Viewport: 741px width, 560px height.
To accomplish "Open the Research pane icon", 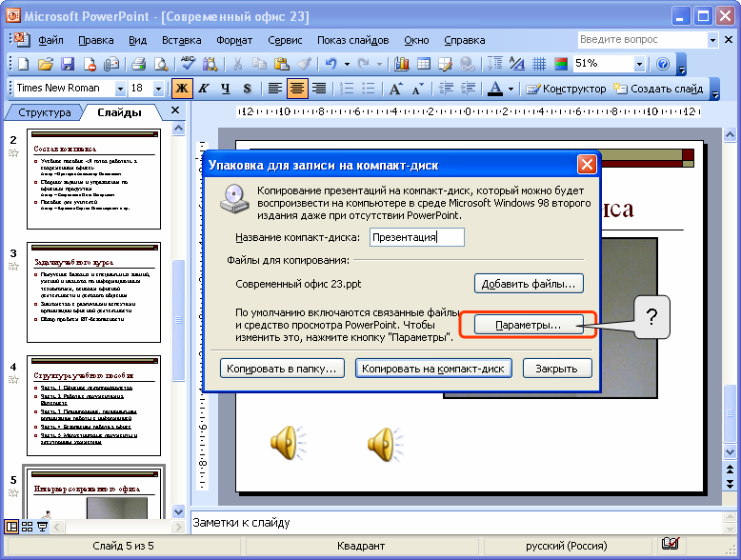I will click(x=210, y=64).
